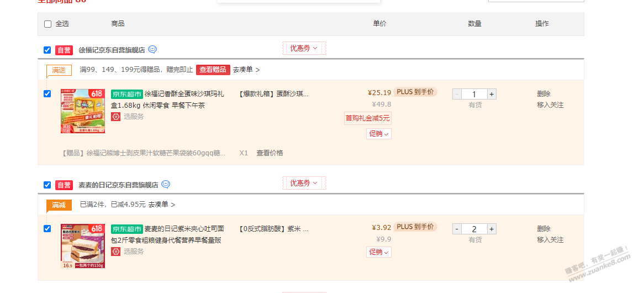The height and width of the screenshot is (293, 644).
Task: Uncheck the 麦麦的日记 store checkbox
Action: [x=47, y=185]
